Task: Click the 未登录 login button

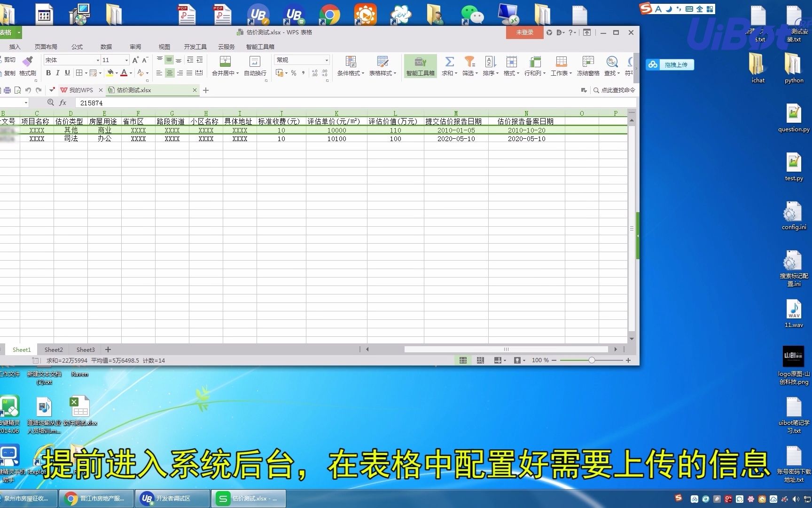Action: pyautogui.click(x=523, y=32)
